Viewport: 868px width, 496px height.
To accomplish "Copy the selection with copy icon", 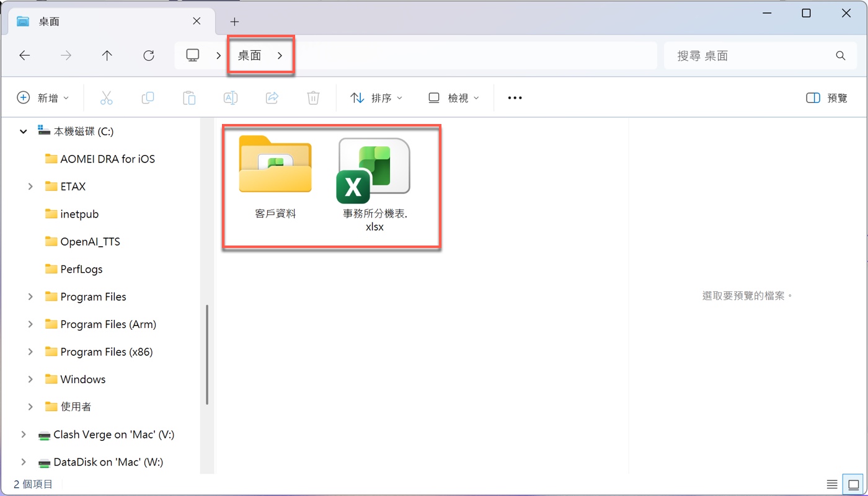I will coord(148,97).
